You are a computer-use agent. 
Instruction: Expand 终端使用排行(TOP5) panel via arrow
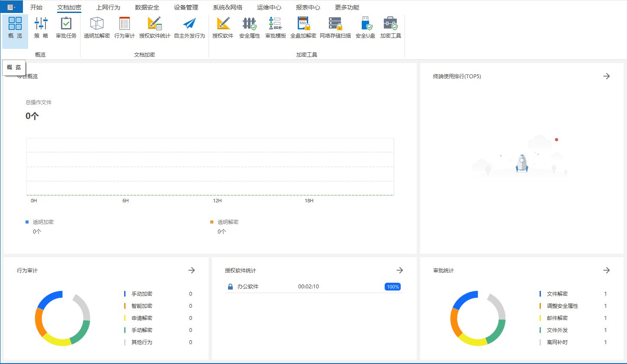pos(606,76)
